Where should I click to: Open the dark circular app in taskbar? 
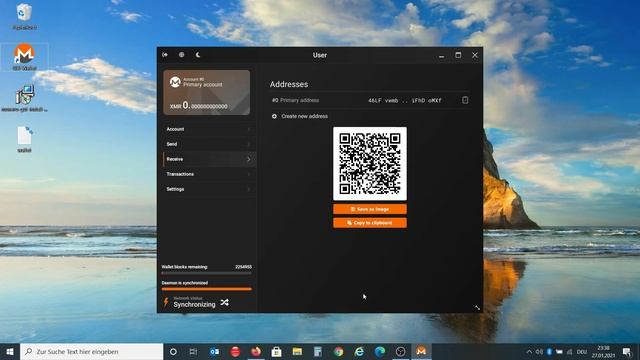[x=400, y=351]
